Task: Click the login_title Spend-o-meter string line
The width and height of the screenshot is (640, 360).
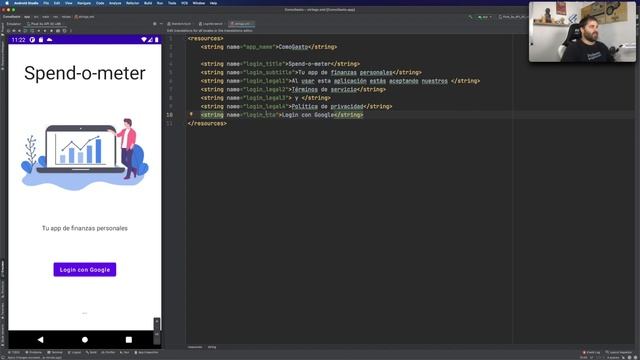Action: coord(280,64)
